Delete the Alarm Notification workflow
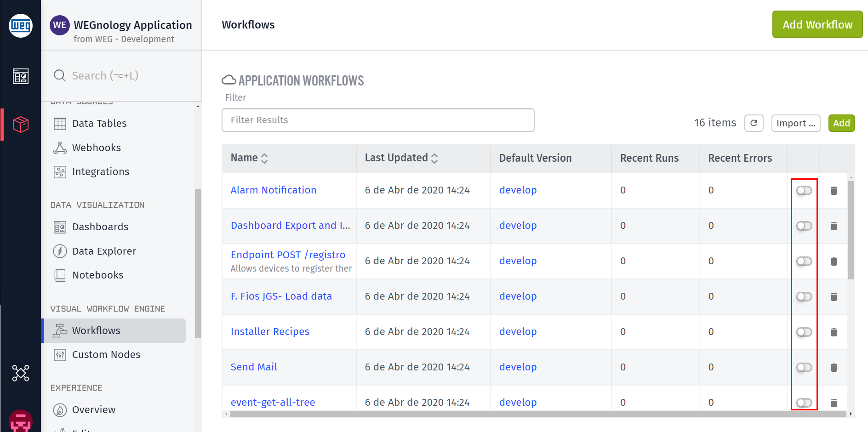The height and width of the screenshot is (432, 868). tap(834, 191)
